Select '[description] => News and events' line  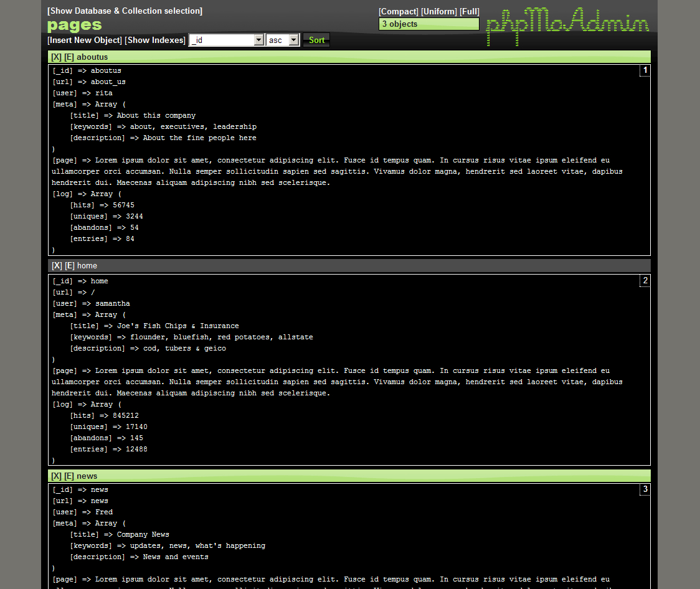pyautogui.click(x=140, y=557)
